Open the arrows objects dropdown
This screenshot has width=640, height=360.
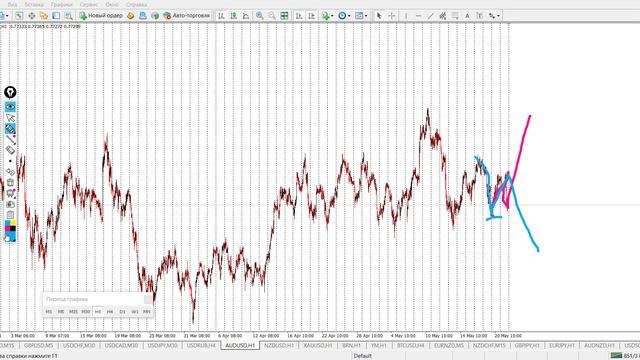(494, 16)
